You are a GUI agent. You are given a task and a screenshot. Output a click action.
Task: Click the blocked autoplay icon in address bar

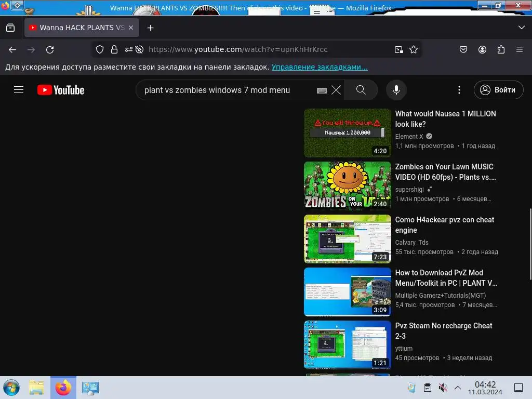(139, 49)
